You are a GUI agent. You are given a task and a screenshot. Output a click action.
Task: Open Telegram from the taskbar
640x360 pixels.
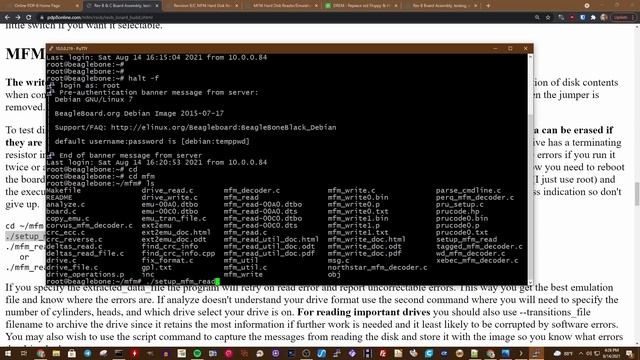87,353
